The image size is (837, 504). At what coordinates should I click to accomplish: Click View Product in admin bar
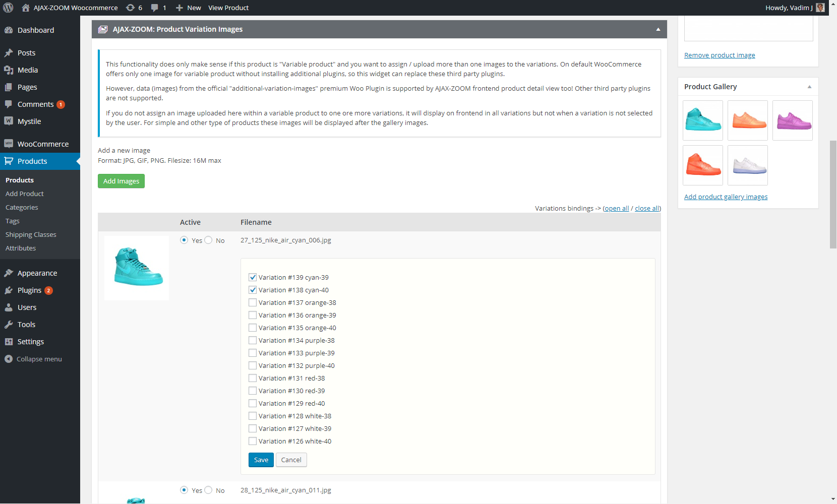coord(228,8)
